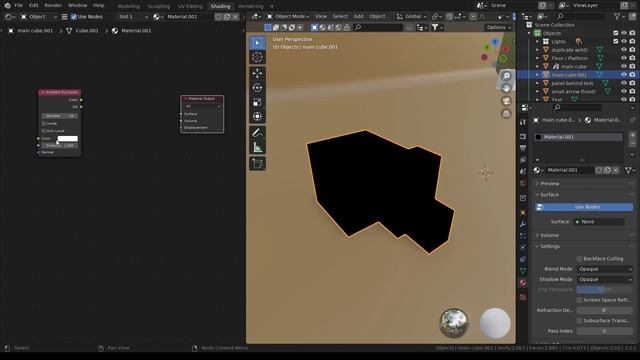640x360 pixels.
Task: Click the Blender logo icon
Action: pyautogui.click(x=7, y=5)
